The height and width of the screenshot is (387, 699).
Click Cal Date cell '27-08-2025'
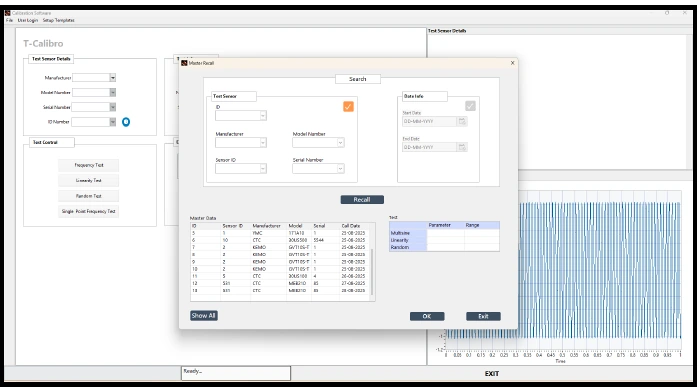353,283
